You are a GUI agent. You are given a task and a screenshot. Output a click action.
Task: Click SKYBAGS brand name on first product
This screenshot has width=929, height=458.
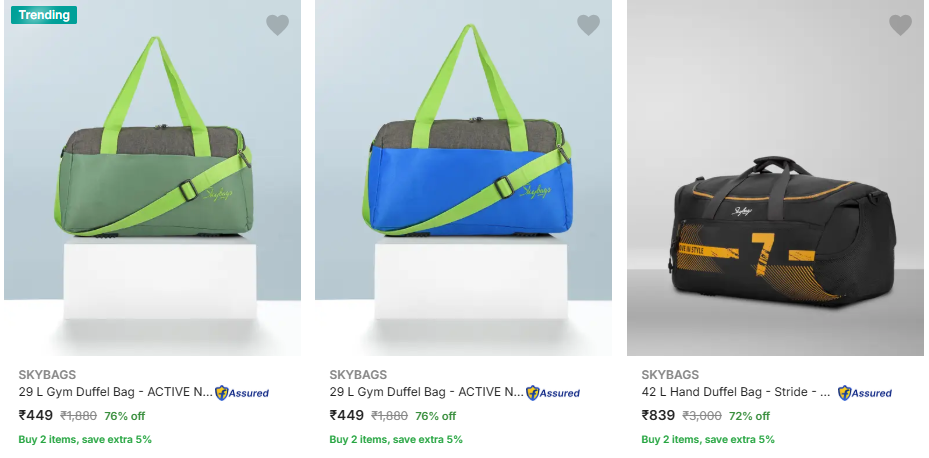click(x=47, y=375)
